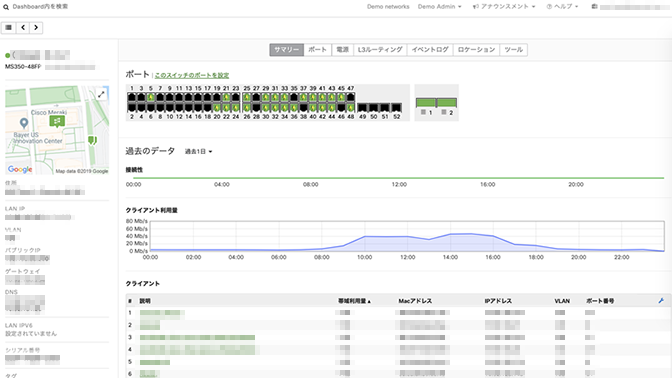This screenshot has width=672, height=378.
Task: Switch to the イベントログ tab
Action: point(430,50)
